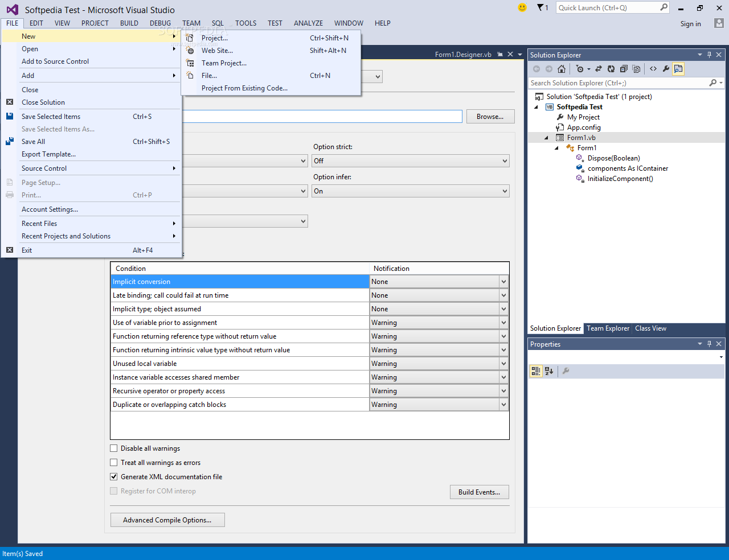This screenshot has width=729, height=560.
Task: Switch to the Team Explorer tab
Action: [x=608, y=328]
